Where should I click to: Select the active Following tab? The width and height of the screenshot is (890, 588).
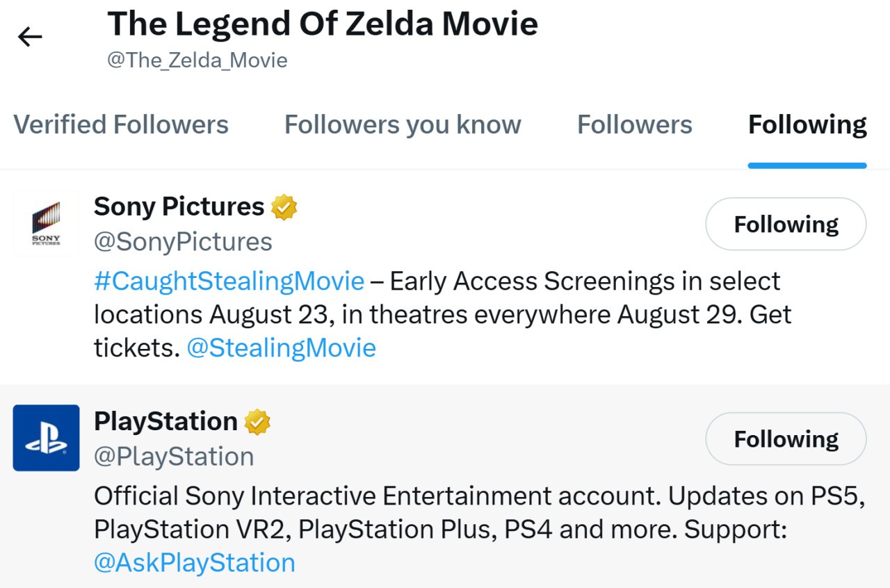tap(807, 125)
